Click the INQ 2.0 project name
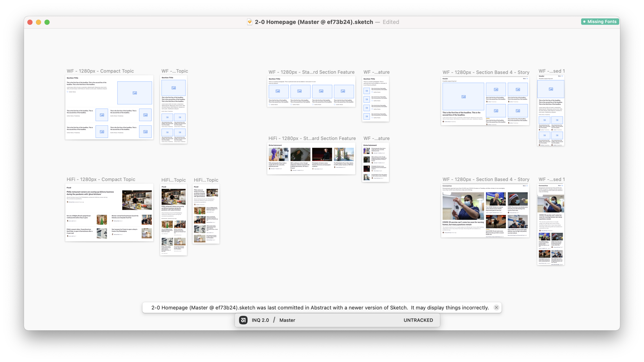Screen dimensions: 644x362 point(260,320)
